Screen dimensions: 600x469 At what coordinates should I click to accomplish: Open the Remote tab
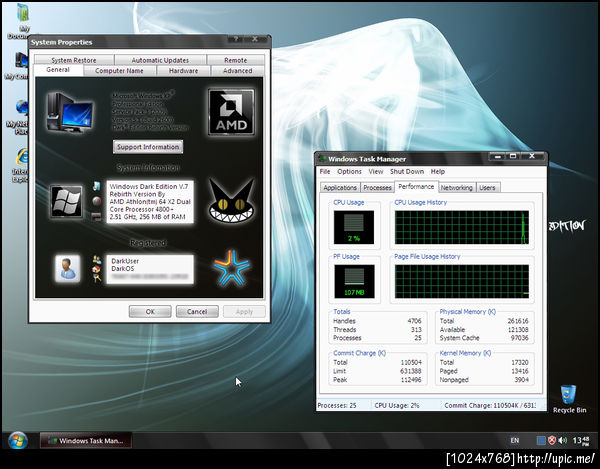click(x=235, y=60)
